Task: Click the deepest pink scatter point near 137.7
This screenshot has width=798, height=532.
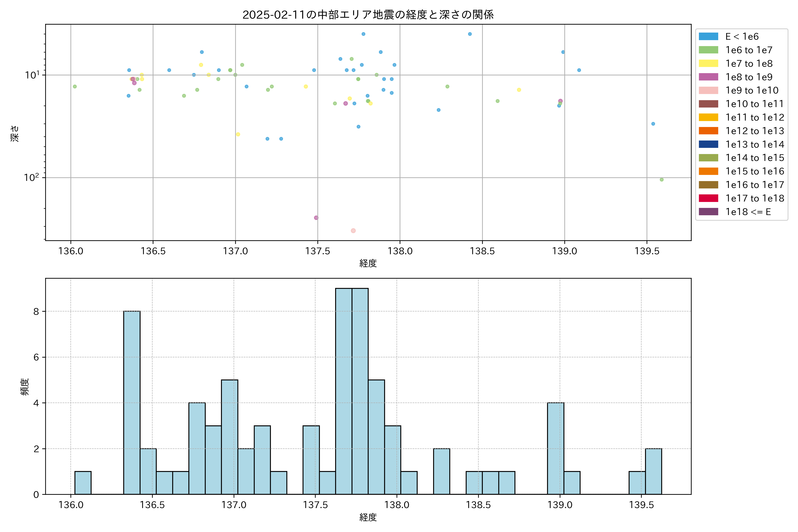Action: pyautogui.click(x=353, y=231)
